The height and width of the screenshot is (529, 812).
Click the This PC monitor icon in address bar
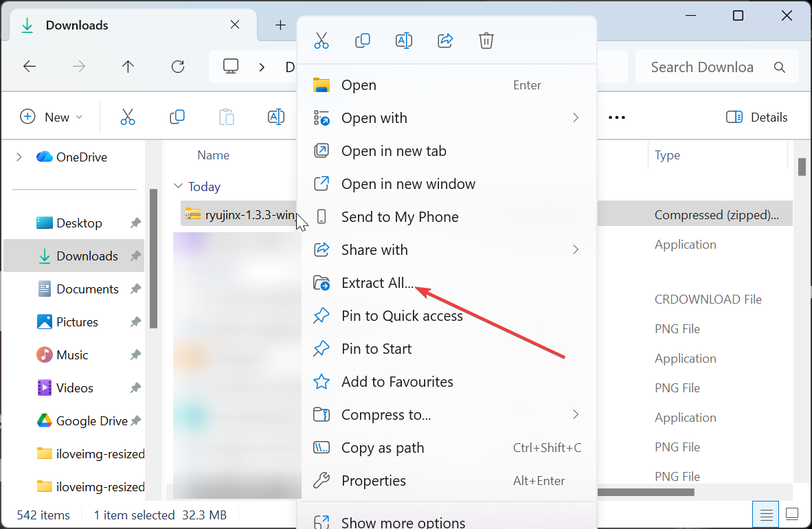tap(230, 67)
